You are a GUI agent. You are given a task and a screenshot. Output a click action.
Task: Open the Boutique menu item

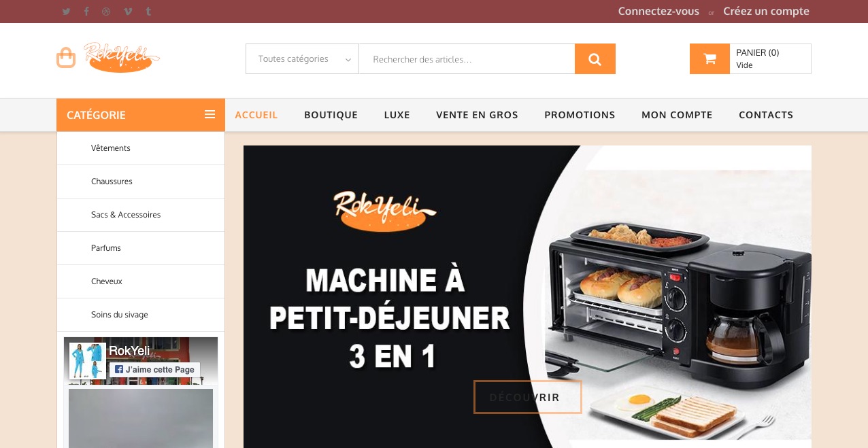(331, 115)
